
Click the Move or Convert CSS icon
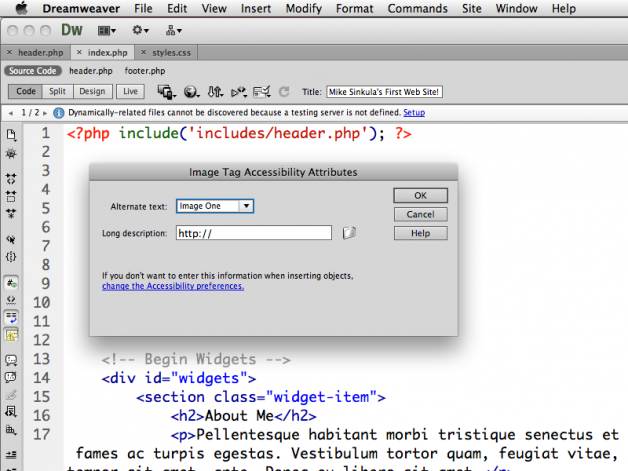[11, 430]
